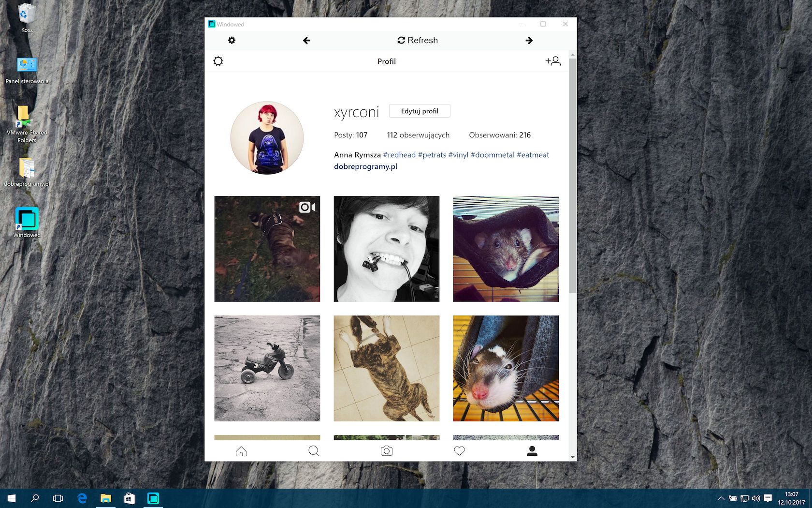Select the Kosz recycle bin icon
Image resolution: width=812 pixels, height=508 pixels.
tap(27, 18)
